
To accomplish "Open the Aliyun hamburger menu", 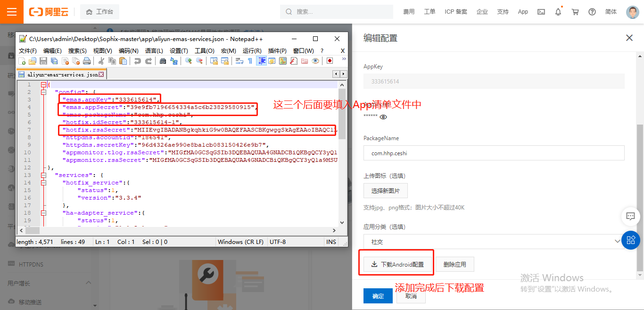I will tap(12, 12).
